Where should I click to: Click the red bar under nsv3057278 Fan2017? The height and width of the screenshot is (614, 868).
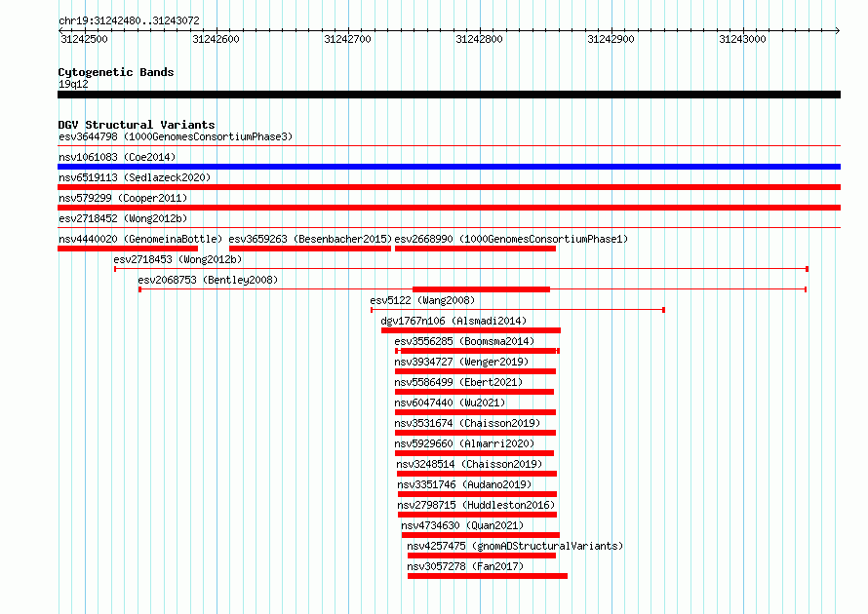click(x=487, y=576)
